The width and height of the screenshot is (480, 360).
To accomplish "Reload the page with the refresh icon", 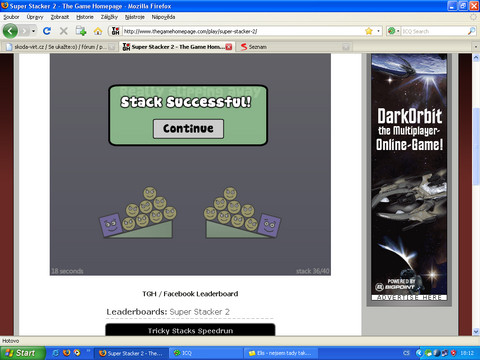I will tap(47, 31).
